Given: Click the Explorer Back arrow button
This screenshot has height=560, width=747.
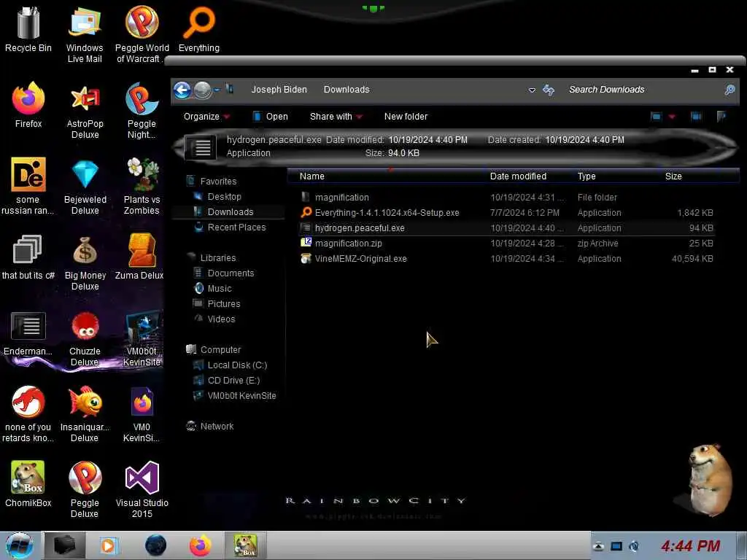Looking at the screenshot, I should [182, 90].
